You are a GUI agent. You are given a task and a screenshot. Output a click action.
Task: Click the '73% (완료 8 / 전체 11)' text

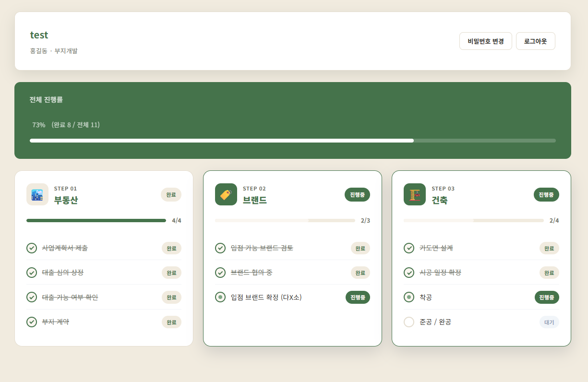(x=66, y=125)
